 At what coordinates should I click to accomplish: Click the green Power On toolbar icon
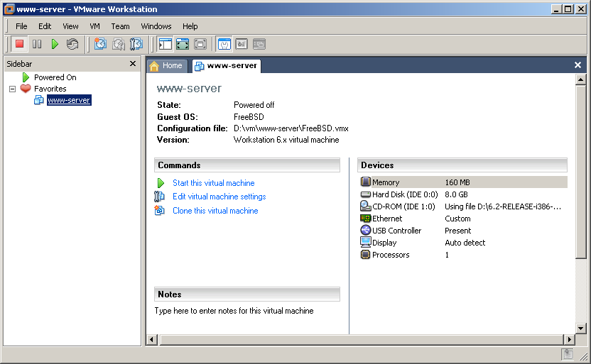pos(55,44)
